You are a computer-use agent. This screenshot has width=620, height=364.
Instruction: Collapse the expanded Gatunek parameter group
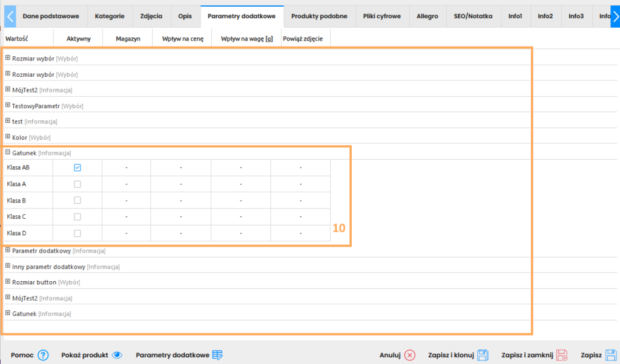[8, 153]
